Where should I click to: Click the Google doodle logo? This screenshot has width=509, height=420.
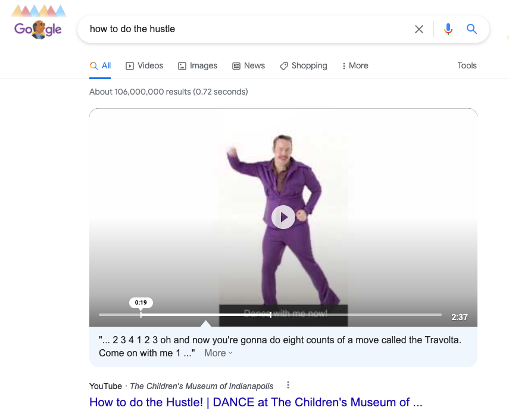(38, 29)
